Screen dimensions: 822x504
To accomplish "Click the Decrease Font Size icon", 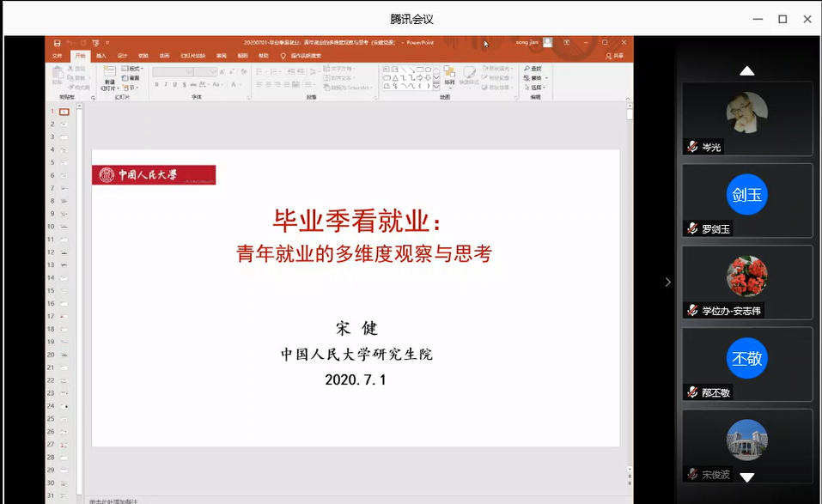I will pos(232,72).
